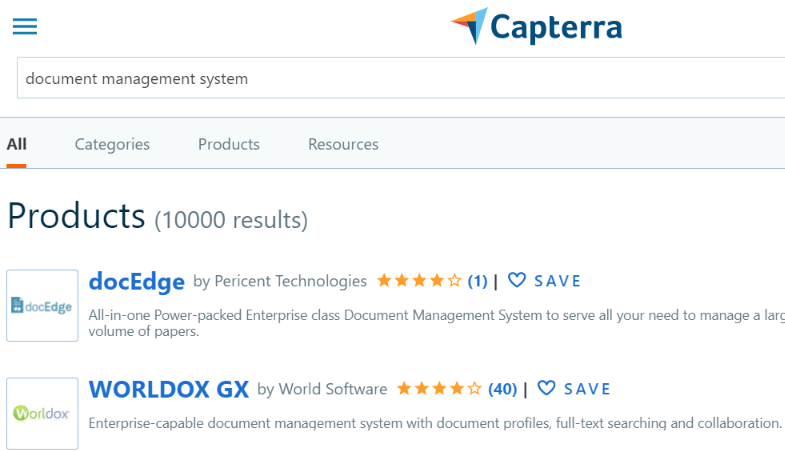The height and width of the screenshot is (451, 785).
Task: Open the hamburger menu icon
Action: coord(25,27)
